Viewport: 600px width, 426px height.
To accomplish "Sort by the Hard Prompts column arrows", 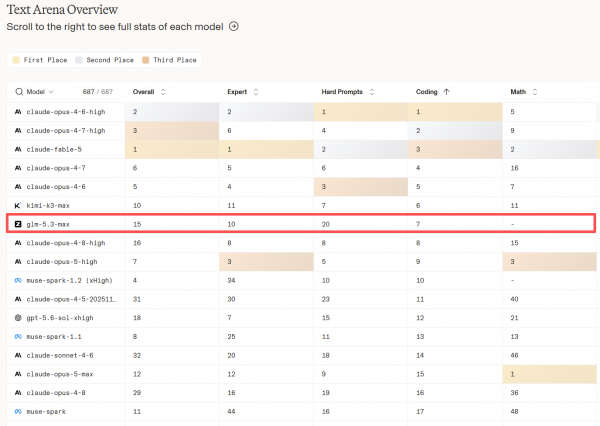I will pos(372,92).
